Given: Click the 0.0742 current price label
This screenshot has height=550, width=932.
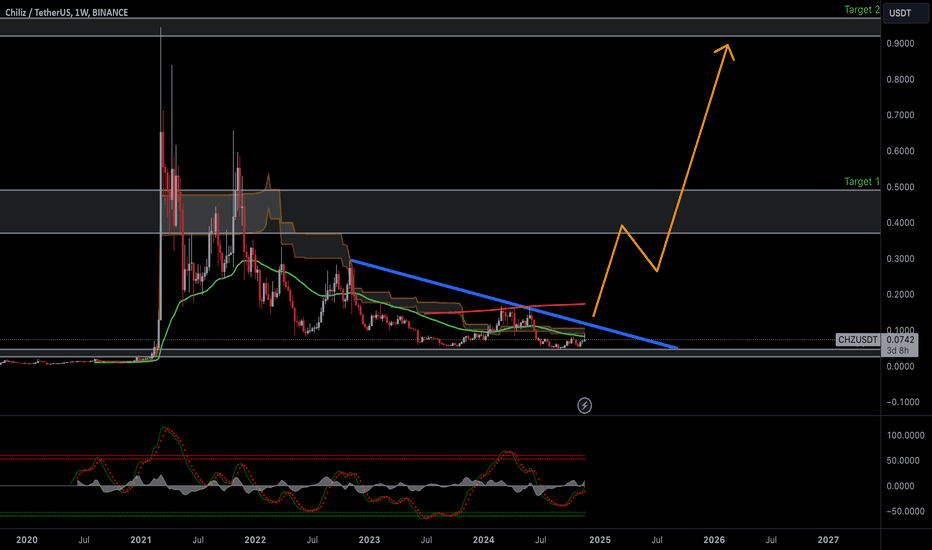Looking at the screenshot, I should (x=900, y=340).
